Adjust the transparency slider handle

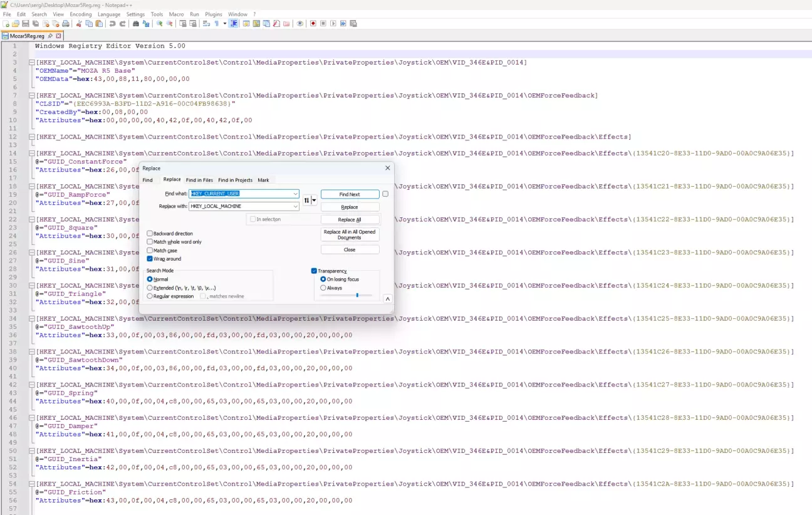click(x=357, y=295)
